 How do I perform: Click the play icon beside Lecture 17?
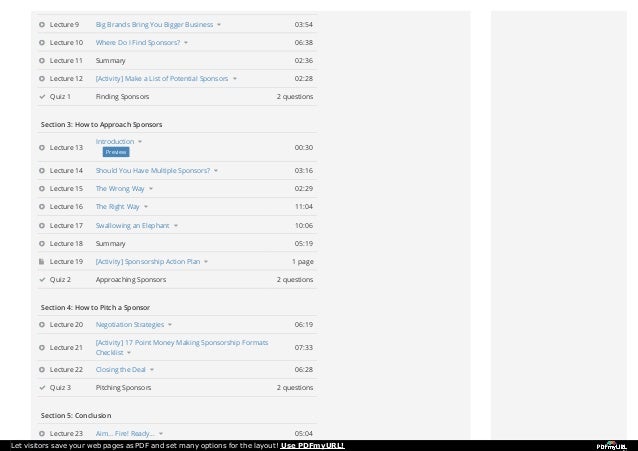(42, 226)
